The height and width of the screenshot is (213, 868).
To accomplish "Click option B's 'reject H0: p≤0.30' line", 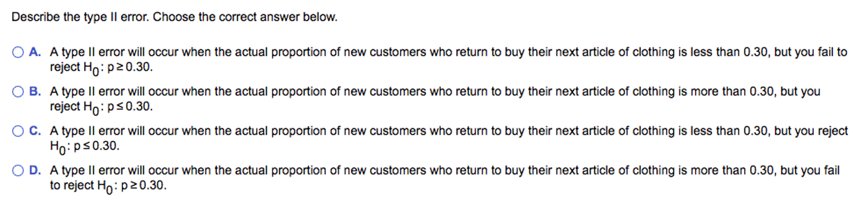I will click(101, 107).
